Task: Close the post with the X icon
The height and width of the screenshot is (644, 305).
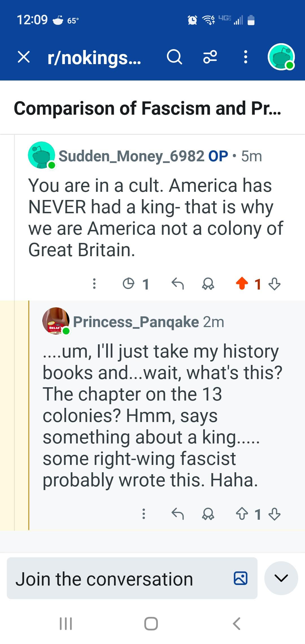Action: tap(24, 57)
